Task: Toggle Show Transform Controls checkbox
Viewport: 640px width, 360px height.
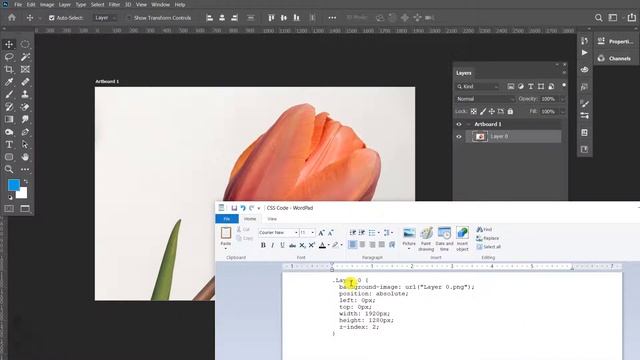Action: point(129,18)
